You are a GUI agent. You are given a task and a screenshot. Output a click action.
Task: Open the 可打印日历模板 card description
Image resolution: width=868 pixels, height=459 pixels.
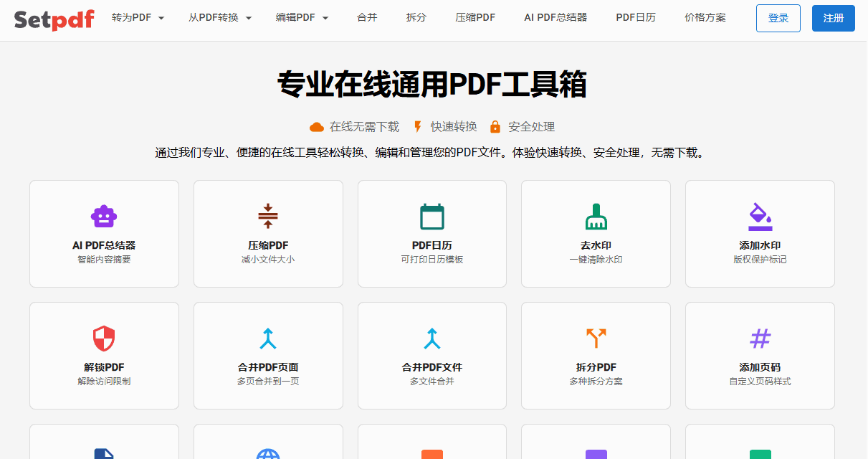click(432, 260)
